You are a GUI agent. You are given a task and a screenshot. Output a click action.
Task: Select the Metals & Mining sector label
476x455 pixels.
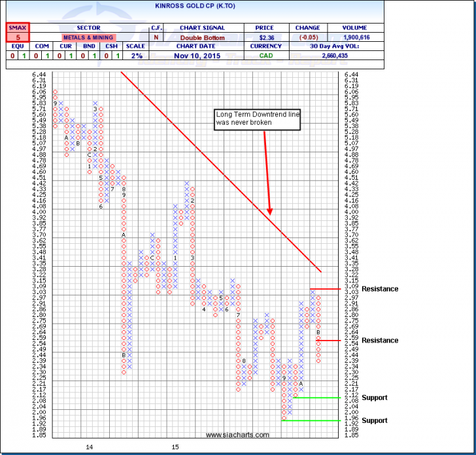point(88,38)
